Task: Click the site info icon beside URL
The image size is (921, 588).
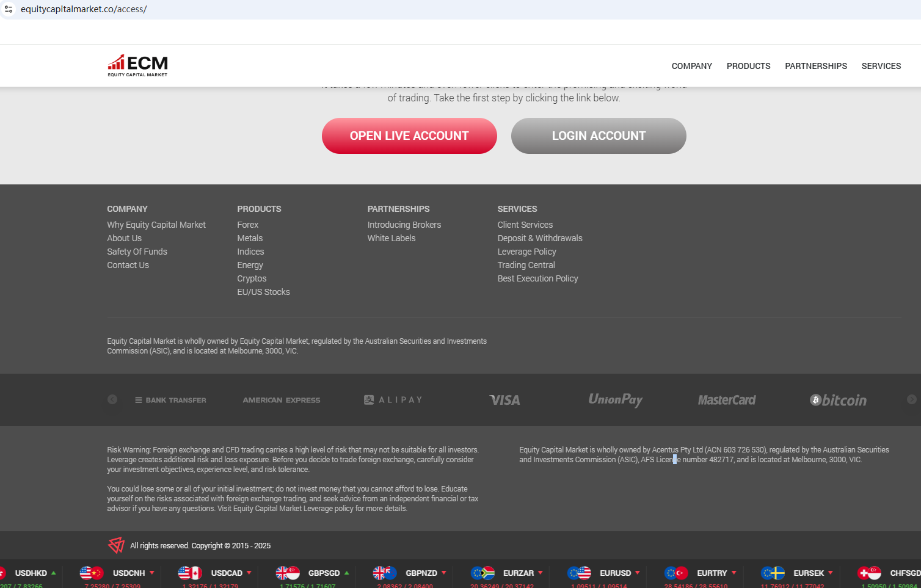Action: (x=9, y=9)
